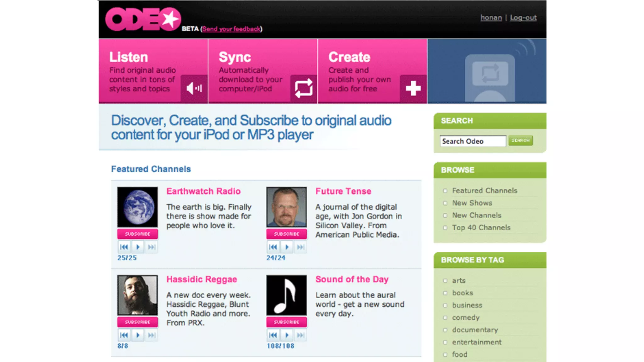Select the comedy tag
644x362 pixels.
coord(465,317)
